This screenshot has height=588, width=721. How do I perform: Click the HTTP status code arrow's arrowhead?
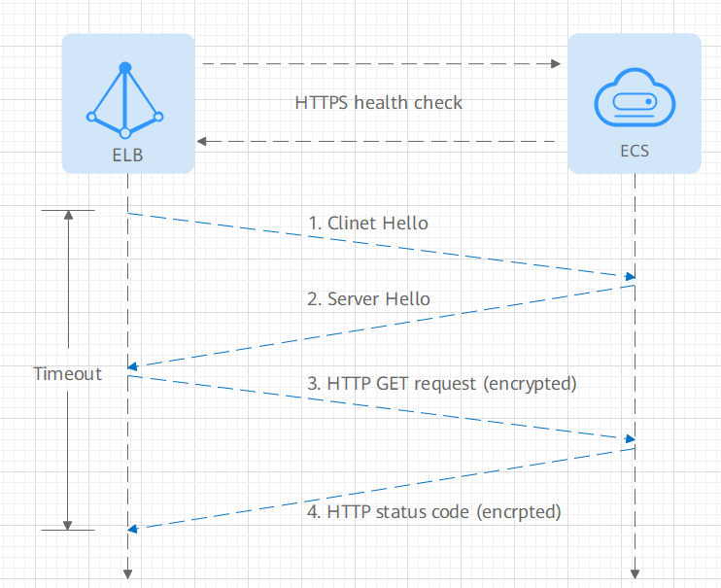(135, 528)
